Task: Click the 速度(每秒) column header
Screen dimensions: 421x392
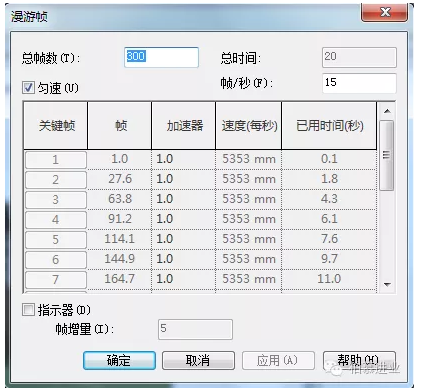Action: tap(249, 126)
